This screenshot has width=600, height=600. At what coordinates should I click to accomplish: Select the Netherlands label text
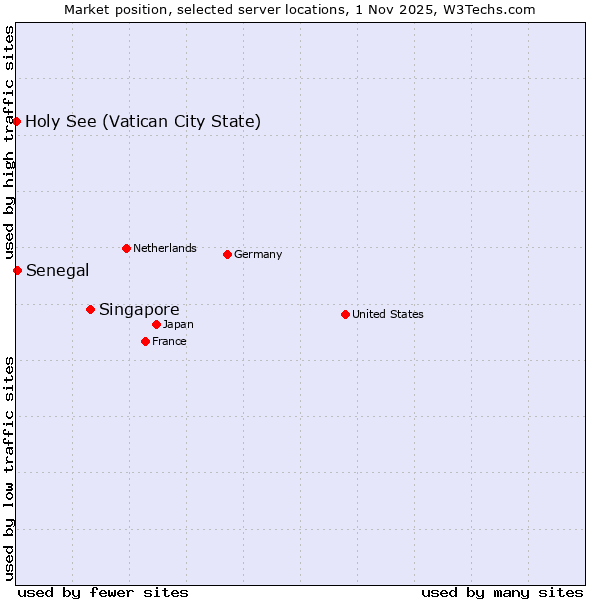[x=165, y=248]
